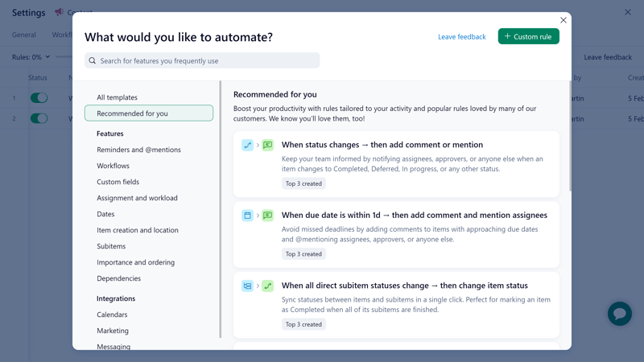Select All templates category
The image size is (644, 362).
click(x=117, y=97)
